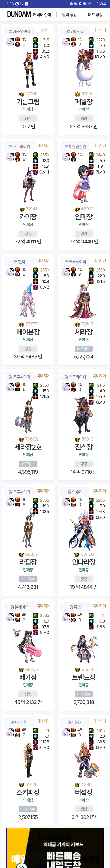Open the 카이장 character name link
The width and height of the screenshot is (110, 868).
[x=28, y=217]
